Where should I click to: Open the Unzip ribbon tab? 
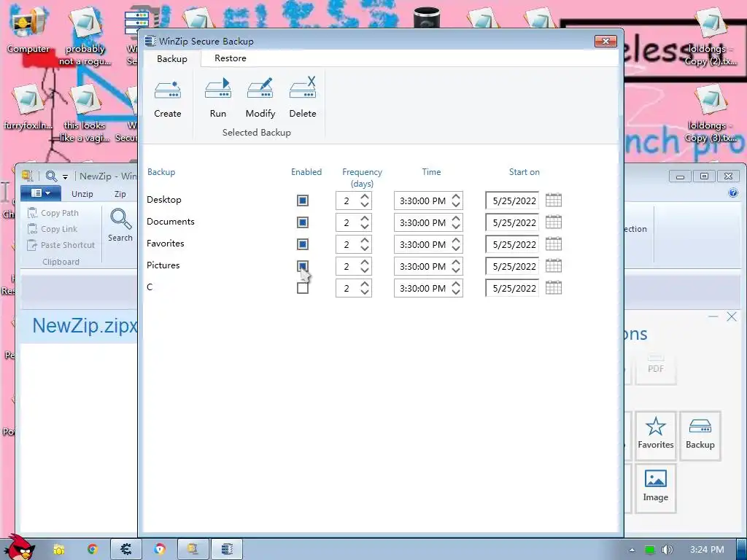(x=82, y=194)
